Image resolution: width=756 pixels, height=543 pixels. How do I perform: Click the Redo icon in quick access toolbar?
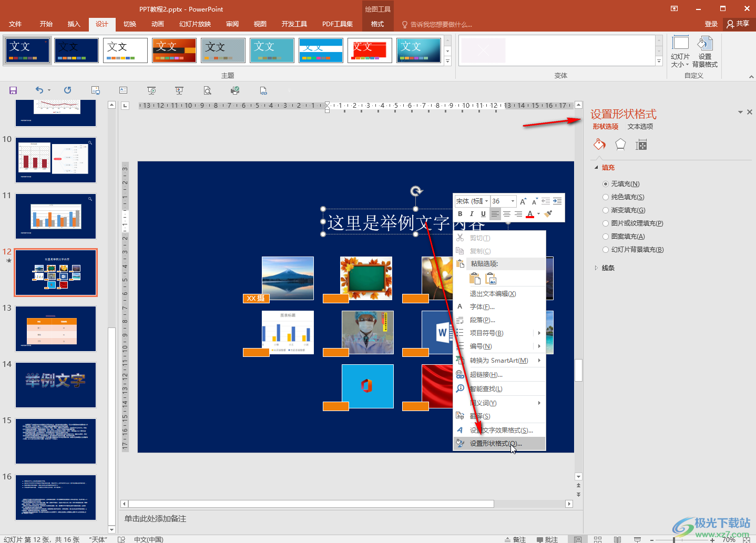coord(67,90)
